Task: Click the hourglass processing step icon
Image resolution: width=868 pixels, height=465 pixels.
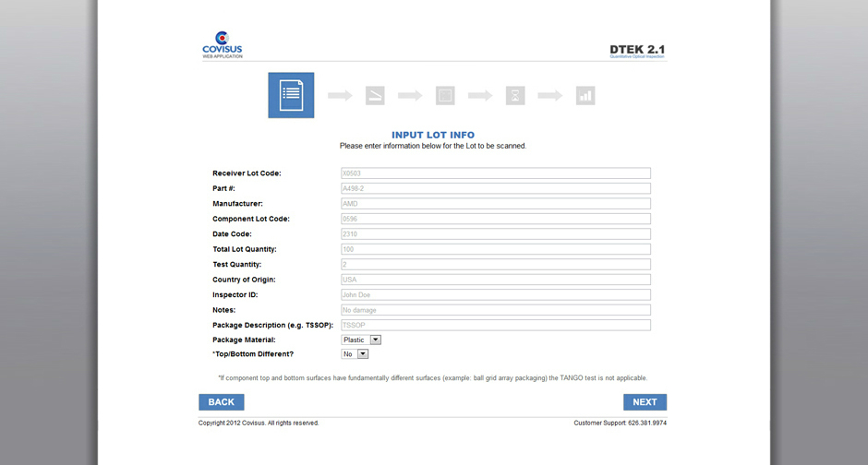Action: click(515, 95)
